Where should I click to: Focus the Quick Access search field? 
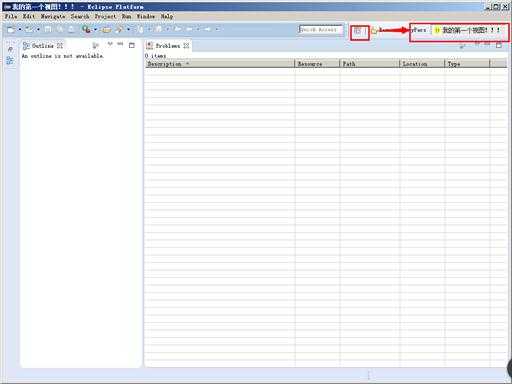[x=321, y=30]
